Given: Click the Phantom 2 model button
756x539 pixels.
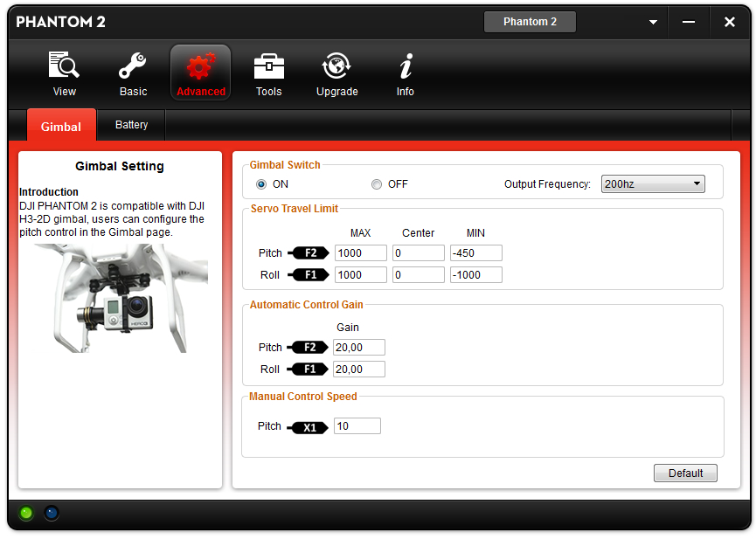Looking at the screenshot, I should tap(530, 22).
